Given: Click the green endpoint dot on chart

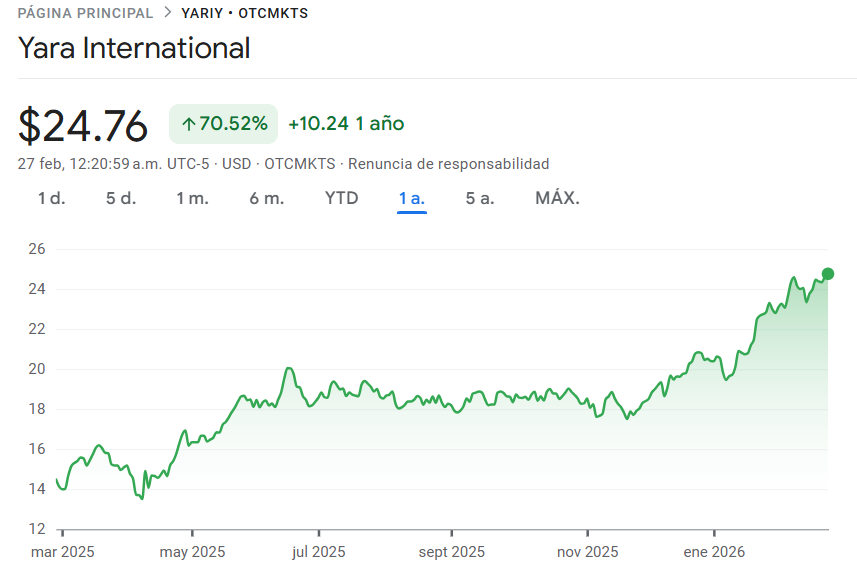Looking at the screenshot, I should pyautogui.click(x=828, y=274).
